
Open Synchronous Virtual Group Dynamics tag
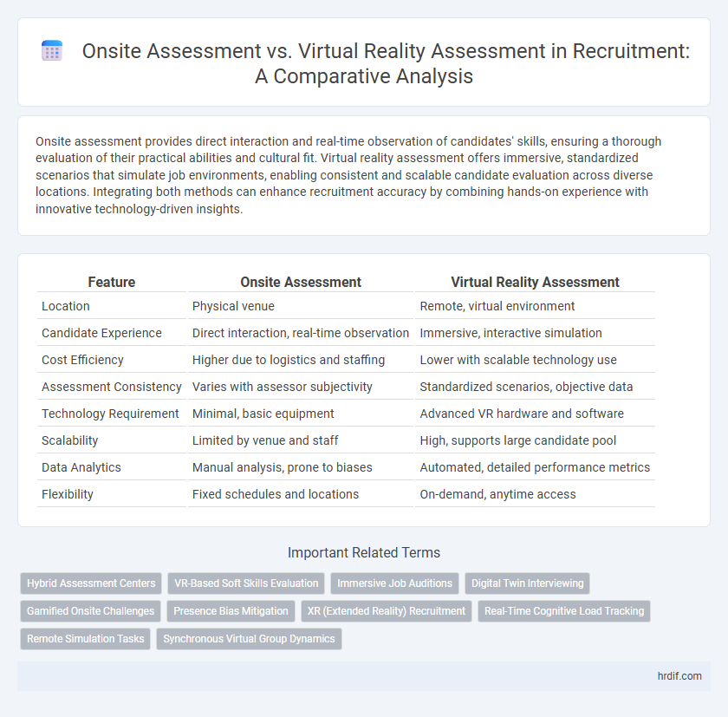click(x=249, y=639)
